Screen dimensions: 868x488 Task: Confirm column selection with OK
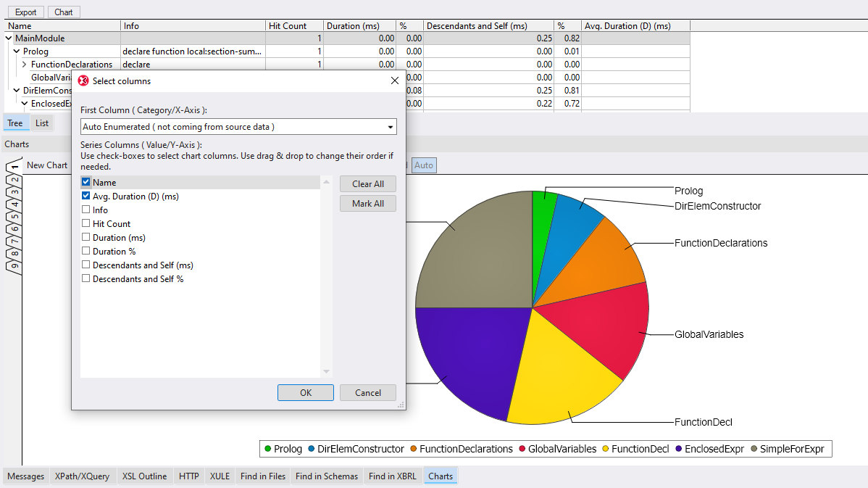click(305, 392)
